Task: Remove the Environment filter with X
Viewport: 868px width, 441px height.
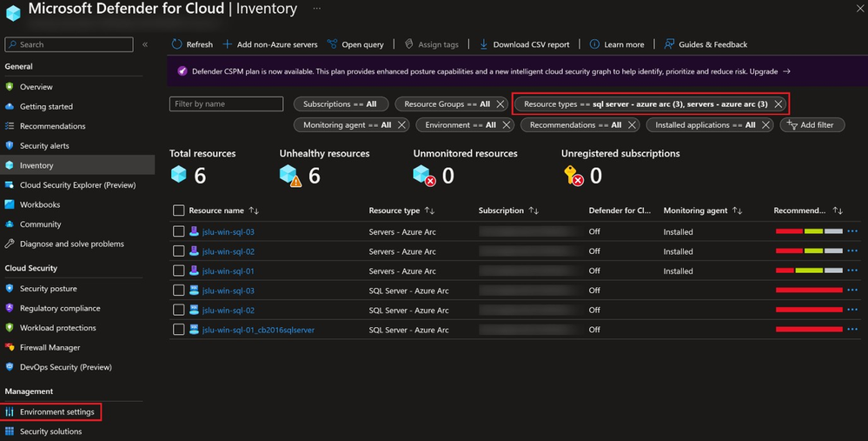Action: tap(507, 125)
